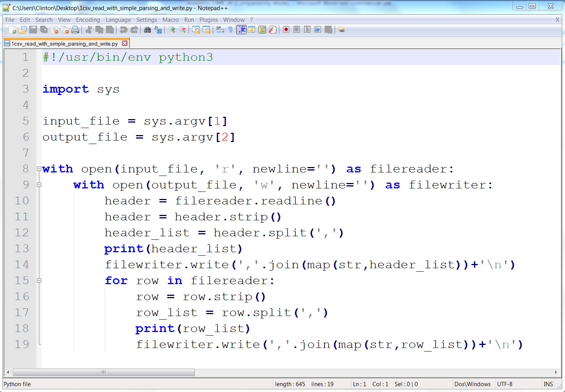Screen dimensions: 565x392
Task: Toggle synchronize vertical scrolling
Action: pos(197,29)
